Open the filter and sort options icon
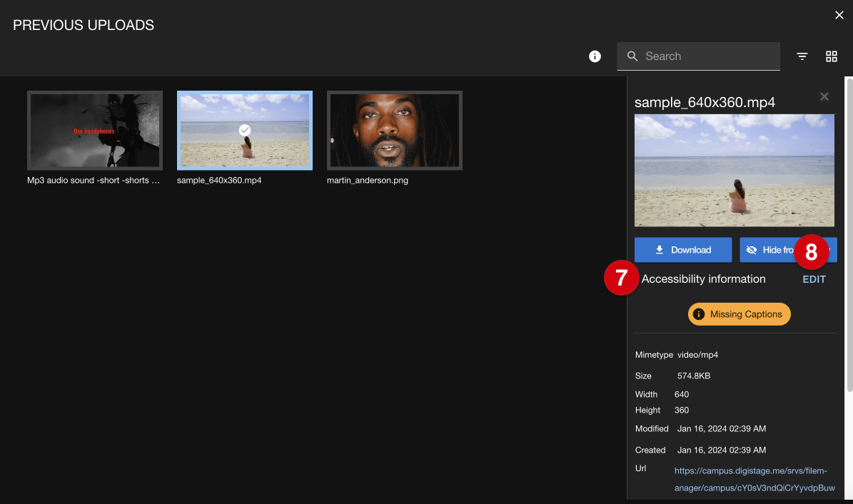Screen dimensions: 853x504 coord(802,56)
